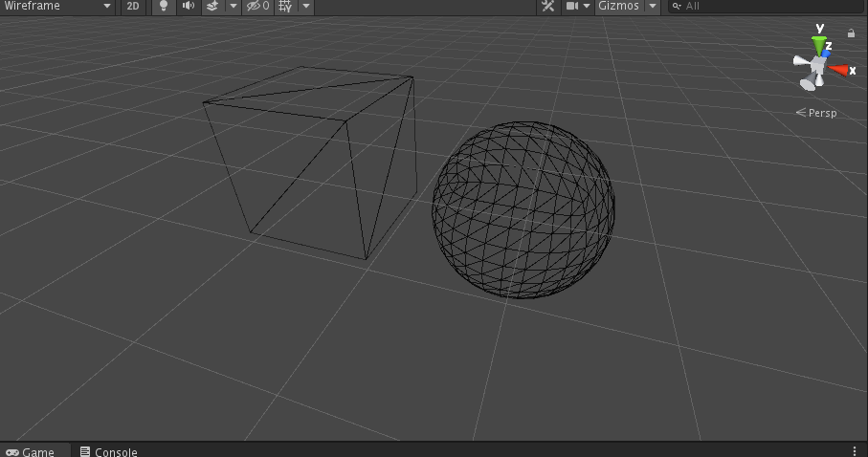This screenshot has height=457, width=868.
Task: Click the scene search field
Action: 767,6
